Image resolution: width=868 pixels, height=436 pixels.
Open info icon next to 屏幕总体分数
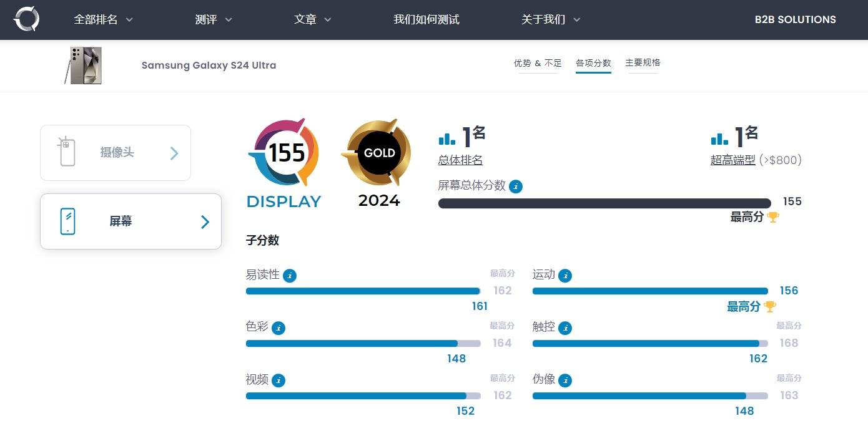[x=515, y=186]
